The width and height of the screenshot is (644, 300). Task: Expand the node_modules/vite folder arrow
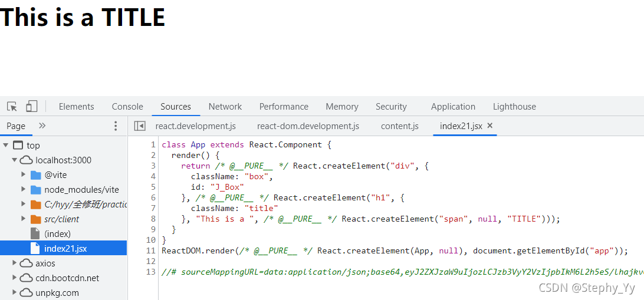[x=24, y=190]
